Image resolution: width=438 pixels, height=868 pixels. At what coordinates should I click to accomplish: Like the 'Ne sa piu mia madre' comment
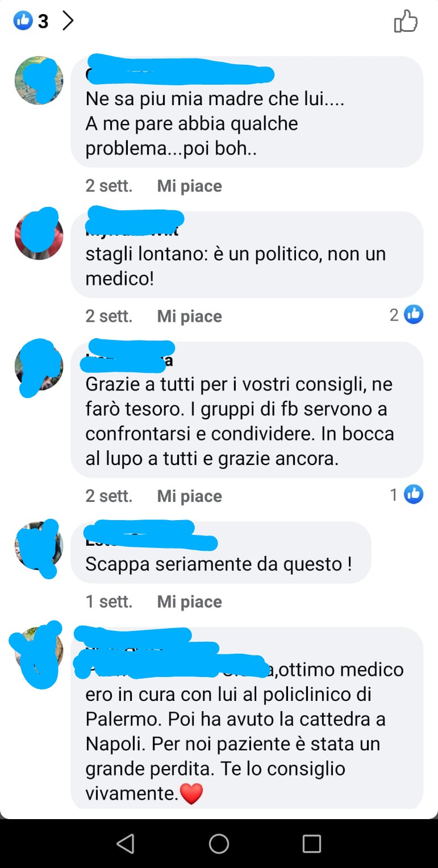click(189, 186)
